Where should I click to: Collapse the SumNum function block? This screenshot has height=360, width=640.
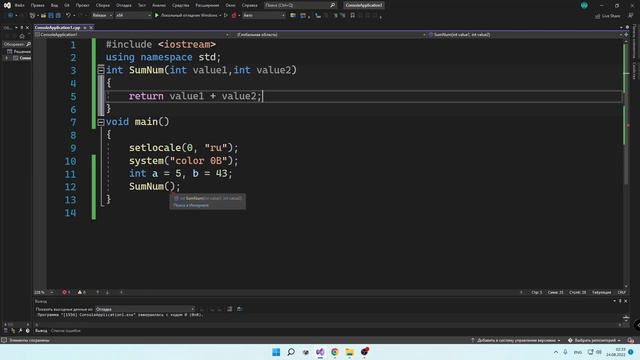click(101, 70)
